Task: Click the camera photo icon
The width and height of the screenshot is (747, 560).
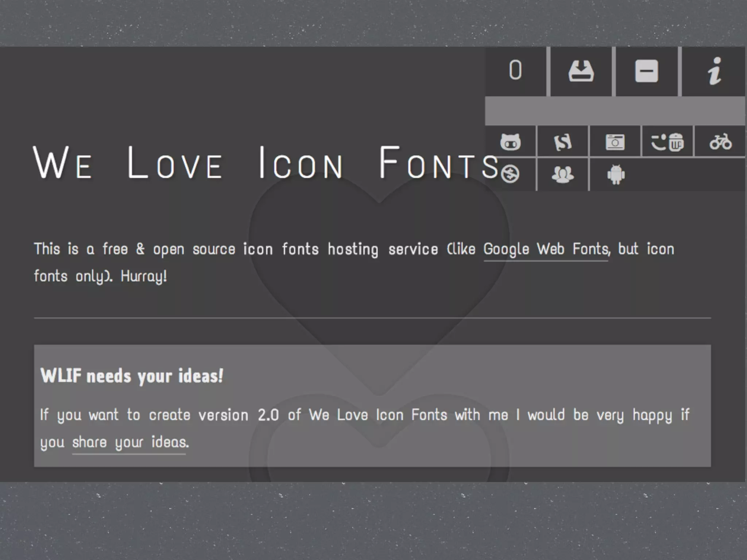Action: pos(615,142)
